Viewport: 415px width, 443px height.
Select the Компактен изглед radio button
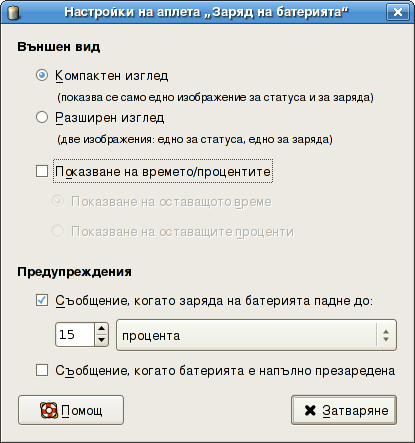pos(42,75)
